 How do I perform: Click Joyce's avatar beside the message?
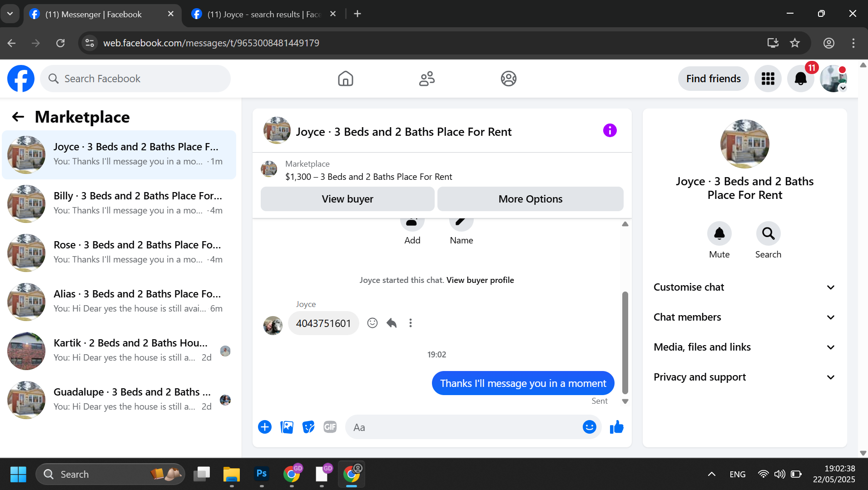point(273,325)
